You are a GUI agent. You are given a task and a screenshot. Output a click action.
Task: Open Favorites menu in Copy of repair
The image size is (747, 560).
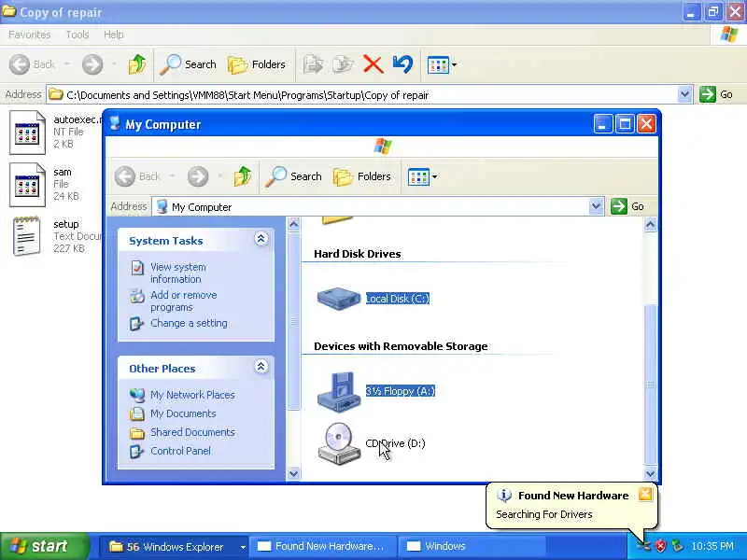point(30,35)
